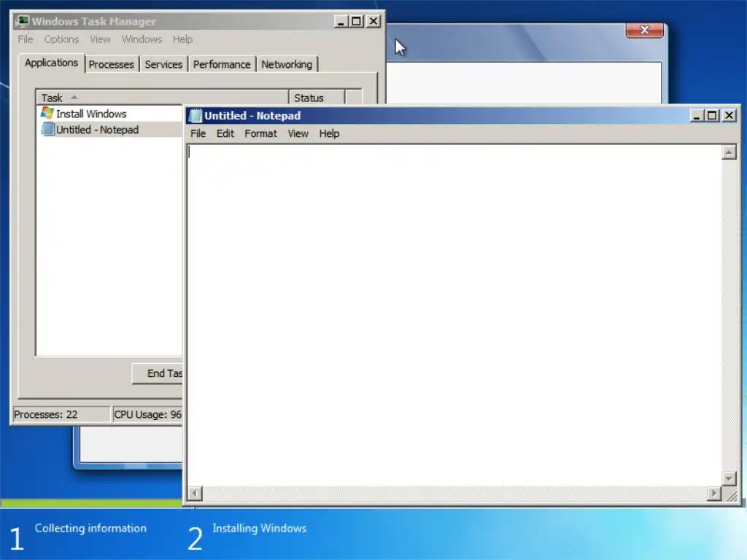Click the Notepad window resize grip
Viewport: 747px width, 560px height.
731,495
